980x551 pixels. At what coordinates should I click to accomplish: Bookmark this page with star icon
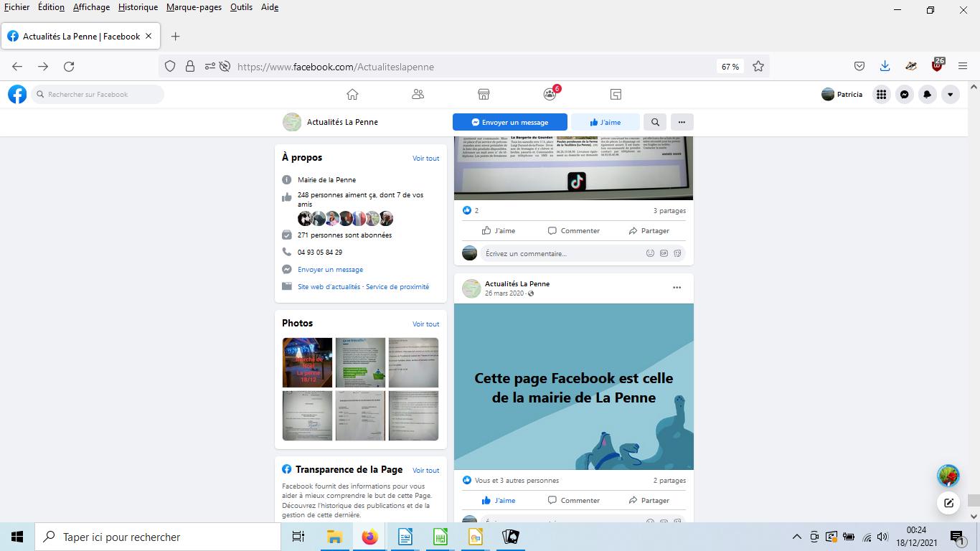(758, 66)
